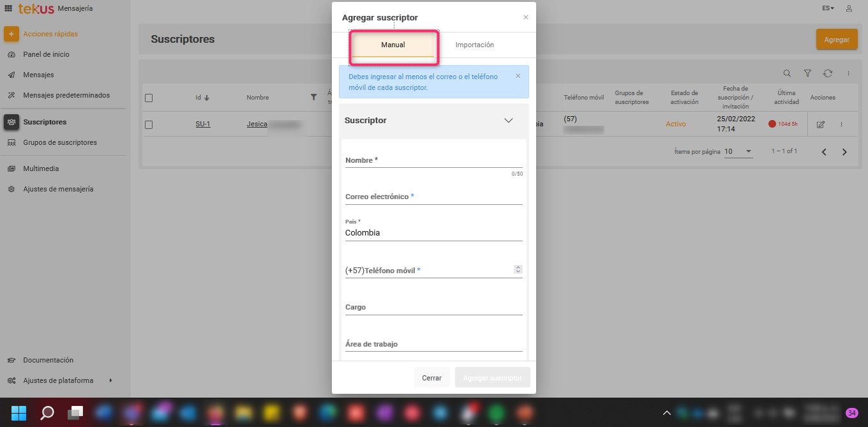868x427 pixels.
Task: Open Grupos de suscriptores in sidebar
Action: point(60,142)
